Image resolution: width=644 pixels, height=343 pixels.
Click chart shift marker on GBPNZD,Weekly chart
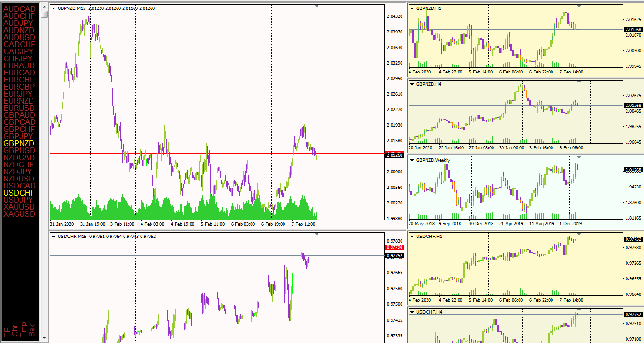pyautogui.click(x=579, y=157)
